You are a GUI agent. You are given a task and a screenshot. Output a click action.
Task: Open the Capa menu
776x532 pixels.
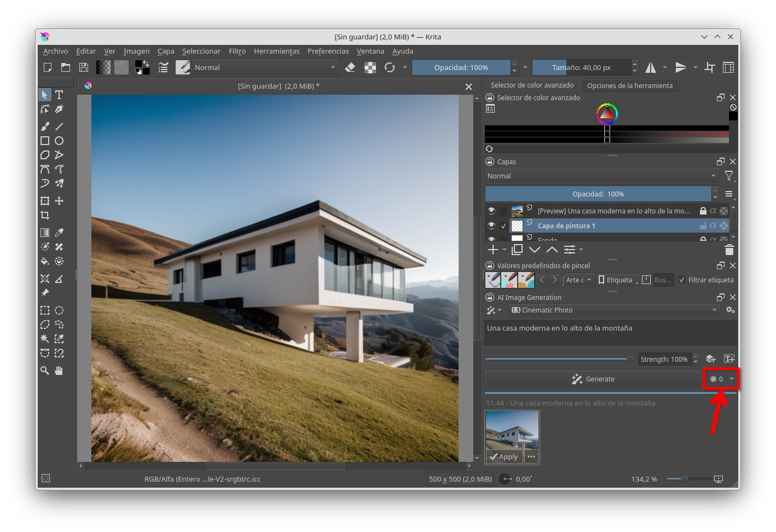point(166,51)
